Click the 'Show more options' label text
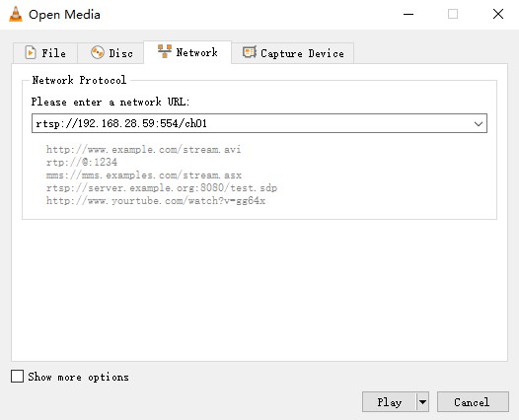The width and height of the screenshot is (519, 420). 79,377
